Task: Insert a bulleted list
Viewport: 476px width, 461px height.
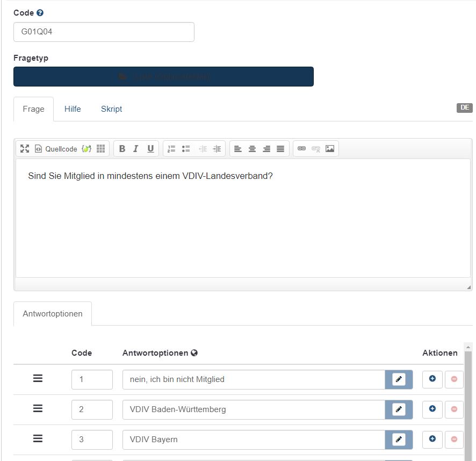Action: (186, 149)
